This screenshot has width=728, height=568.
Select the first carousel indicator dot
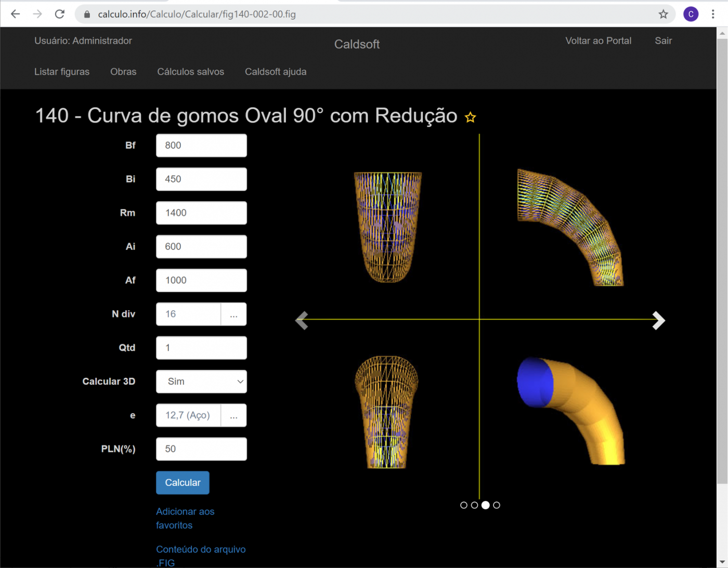pyautogui.click(x=463, y=505)
